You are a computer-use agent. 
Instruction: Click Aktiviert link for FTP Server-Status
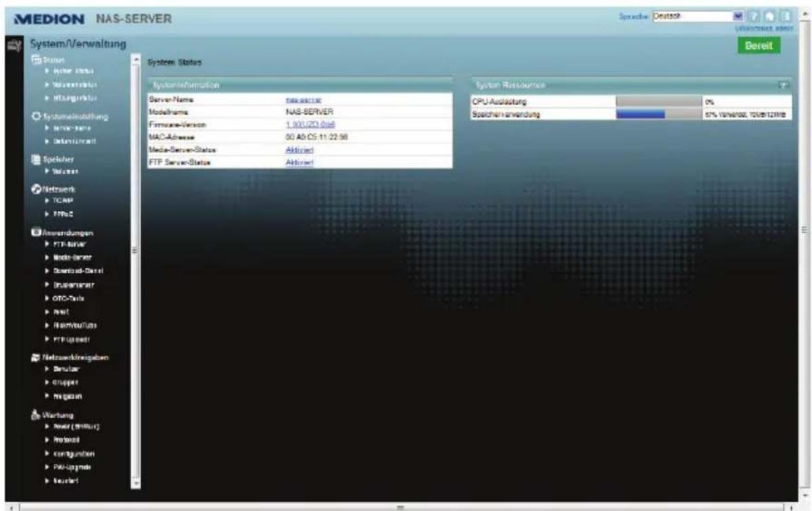click(x=300, y=163)
